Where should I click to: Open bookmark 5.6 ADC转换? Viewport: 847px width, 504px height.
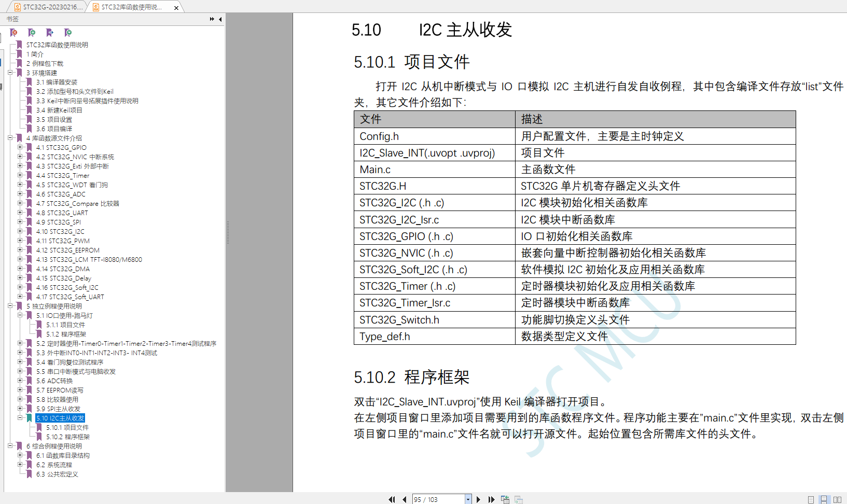[x=54, y=381]
